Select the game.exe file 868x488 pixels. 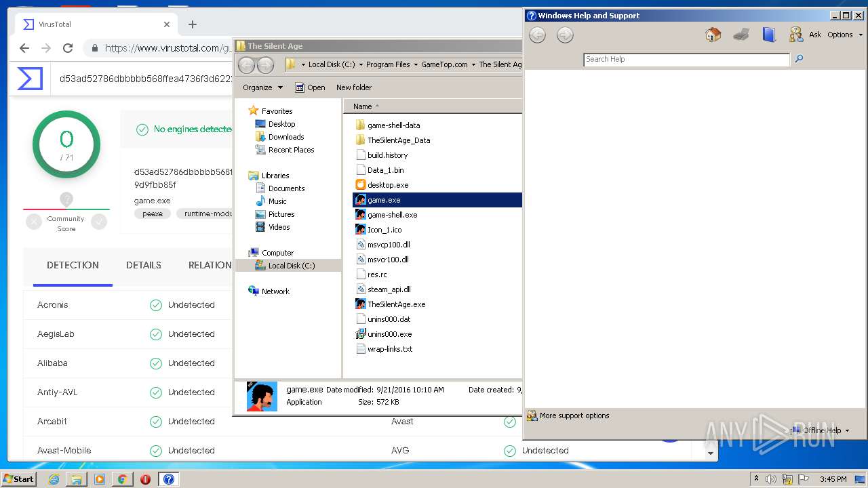437,200
